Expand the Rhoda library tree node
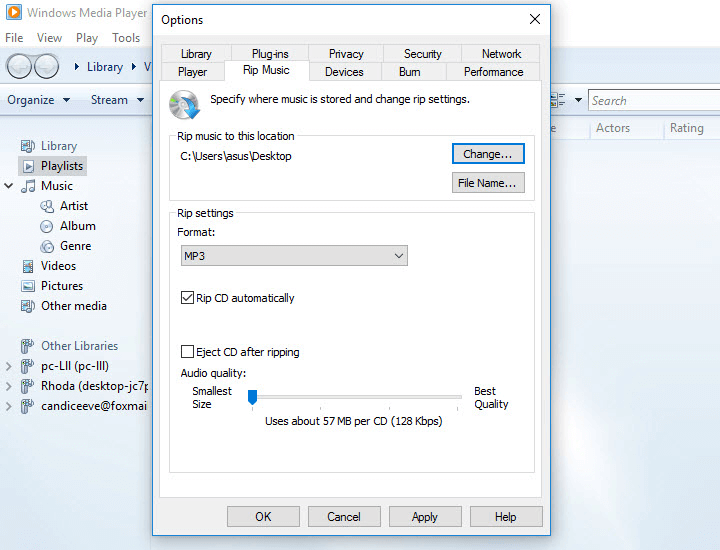This screenshot has width=720, height=550. (9, 386)
